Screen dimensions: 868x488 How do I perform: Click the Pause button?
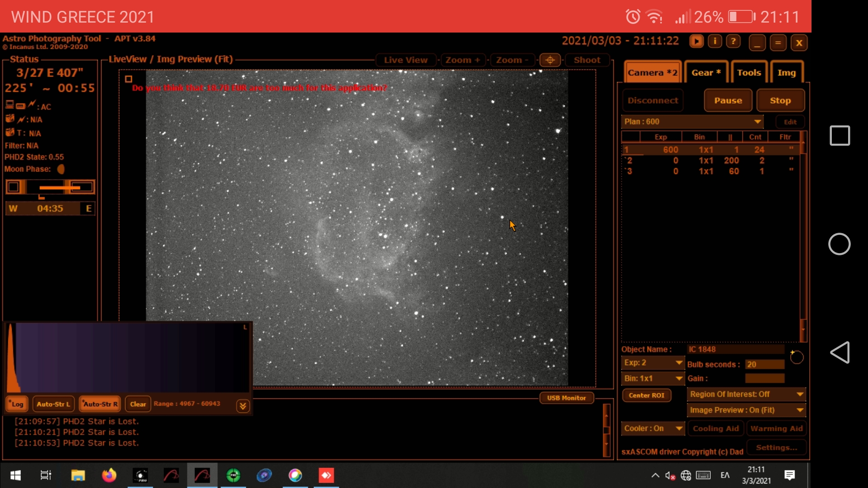point(728,100)
